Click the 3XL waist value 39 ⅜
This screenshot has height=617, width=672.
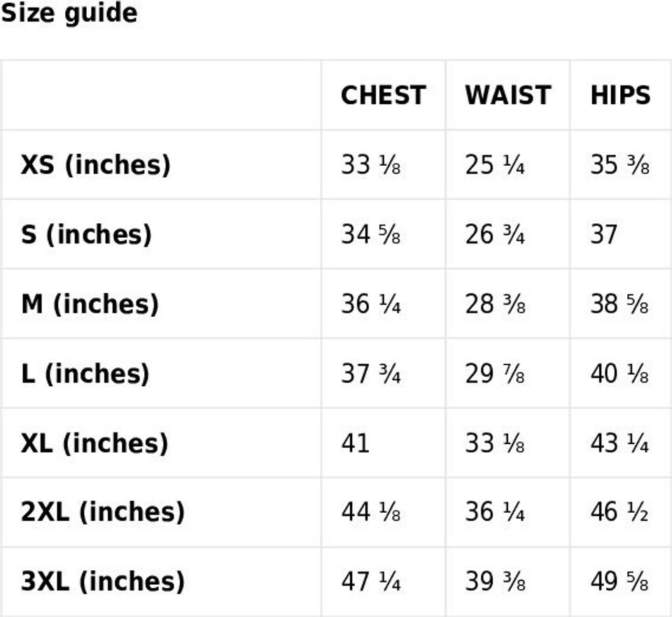point(495,581)
